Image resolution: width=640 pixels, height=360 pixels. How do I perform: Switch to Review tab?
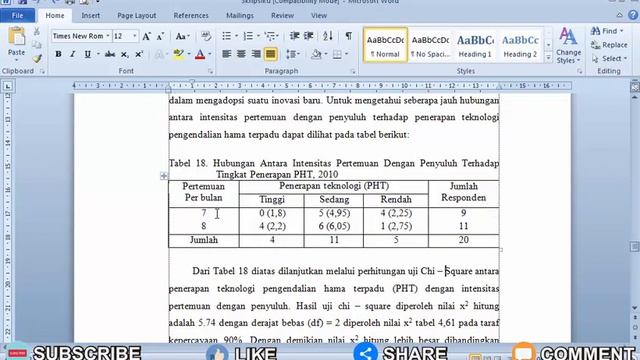282,16
